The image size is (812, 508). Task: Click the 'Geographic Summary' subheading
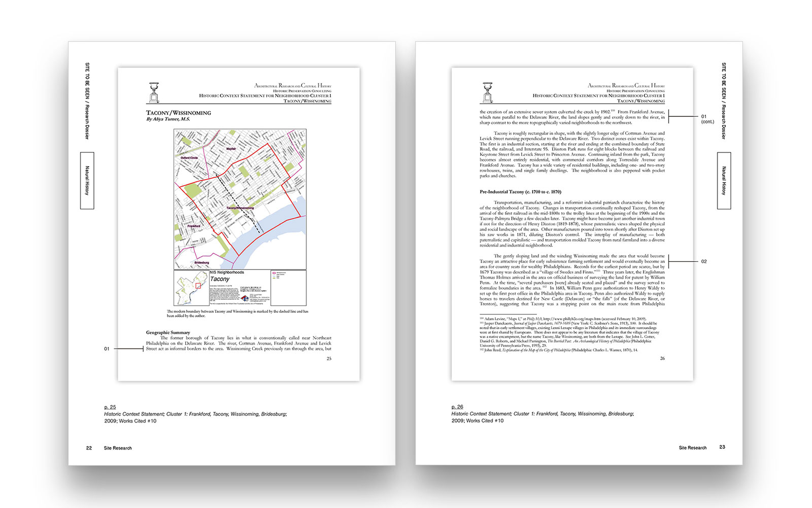pyautogui.click(x=168, y=333)
